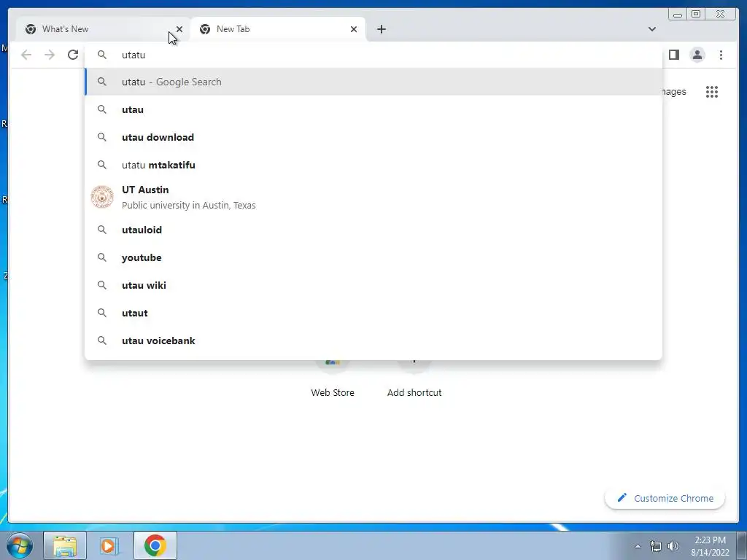Open the Google apps grid

click(x=712, y=92)
